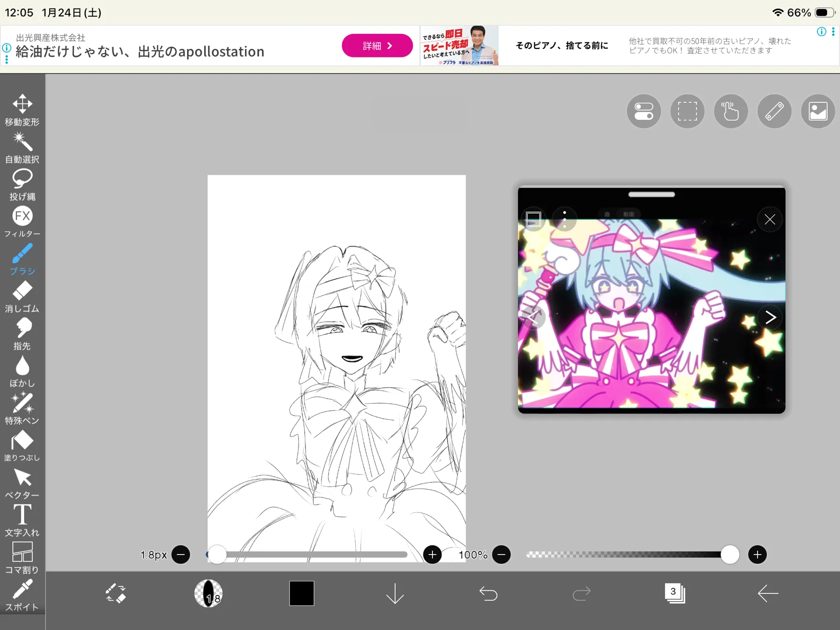The image size is (840, 630).
Task: Open the brush settings 1.8 preview
Action: tap(208, 593)
